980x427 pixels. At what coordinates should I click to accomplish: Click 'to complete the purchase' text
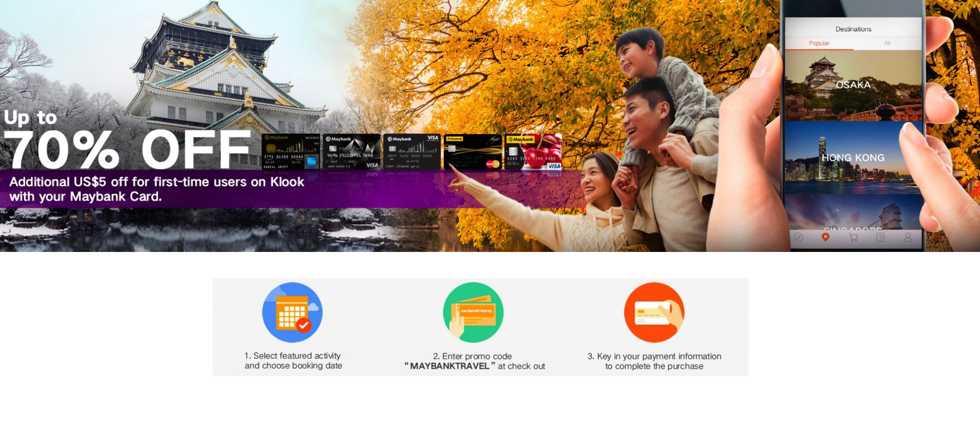[654, 366]
